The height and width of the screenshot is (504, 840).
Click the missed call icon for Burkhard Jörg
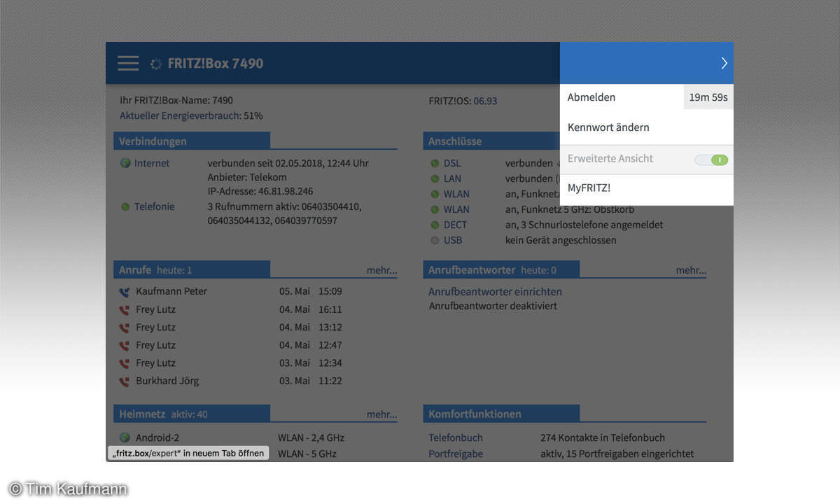click(x=125, y=382)
